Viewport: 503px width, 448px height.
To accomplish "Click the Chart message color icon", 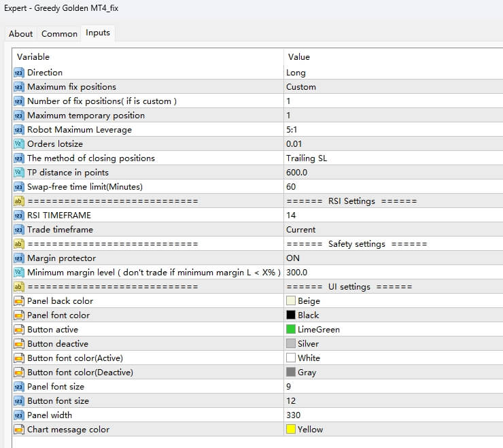I will (19, 430).
